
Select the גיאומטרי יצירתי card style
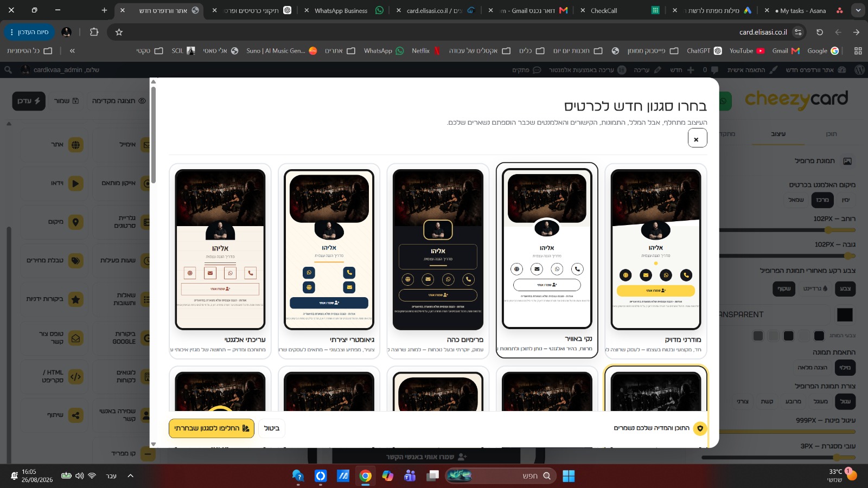point(329,260)
